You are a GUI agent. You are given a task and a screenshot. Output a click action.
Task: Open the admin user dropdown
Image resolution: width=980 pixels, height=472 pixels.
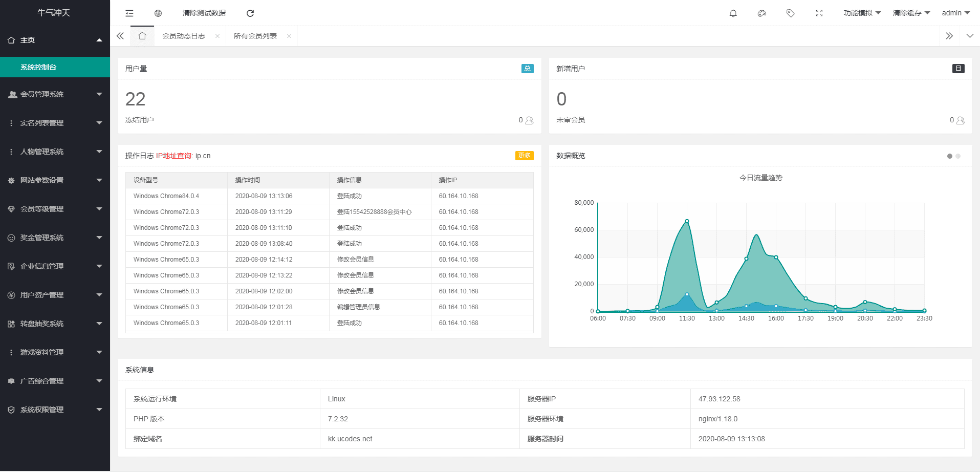[955, 13]
